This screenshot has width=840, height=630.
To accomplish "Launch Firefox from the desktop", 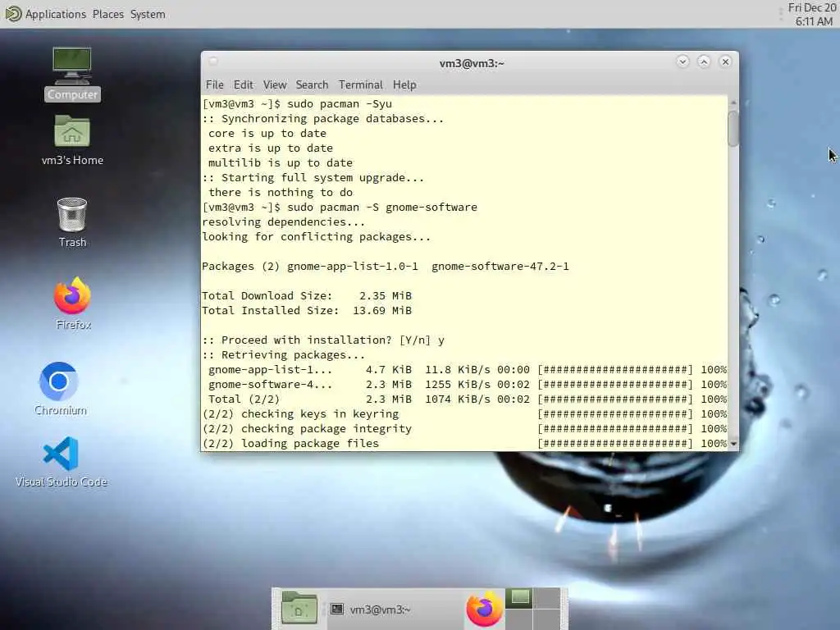I will (72, 304).
